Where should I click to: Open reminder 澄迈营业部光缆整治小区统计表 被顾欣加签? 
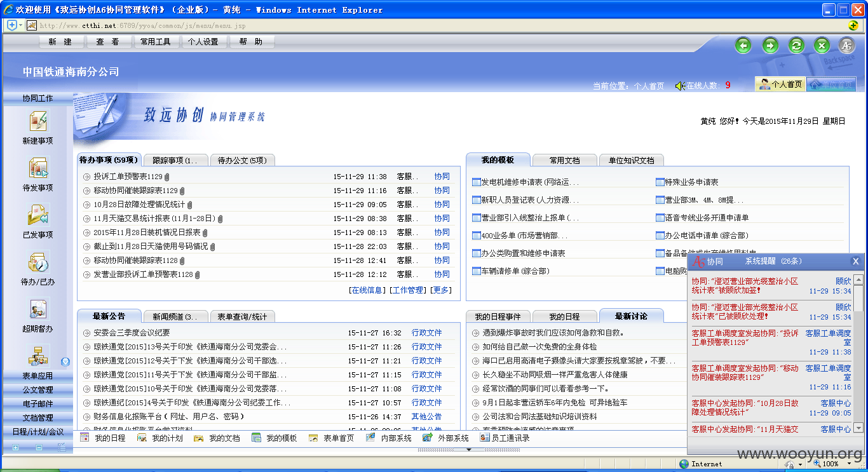coord(745,285)
